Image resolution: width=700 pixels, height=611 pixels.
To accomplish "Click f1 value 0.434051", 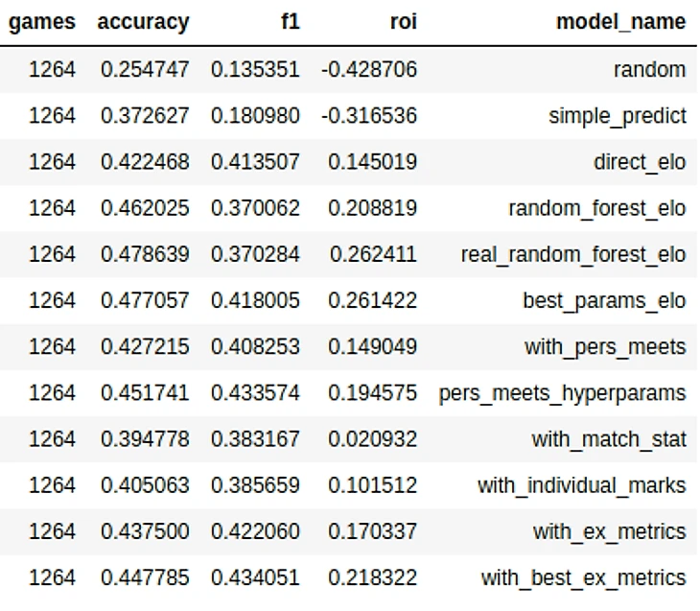I will 255,578.
